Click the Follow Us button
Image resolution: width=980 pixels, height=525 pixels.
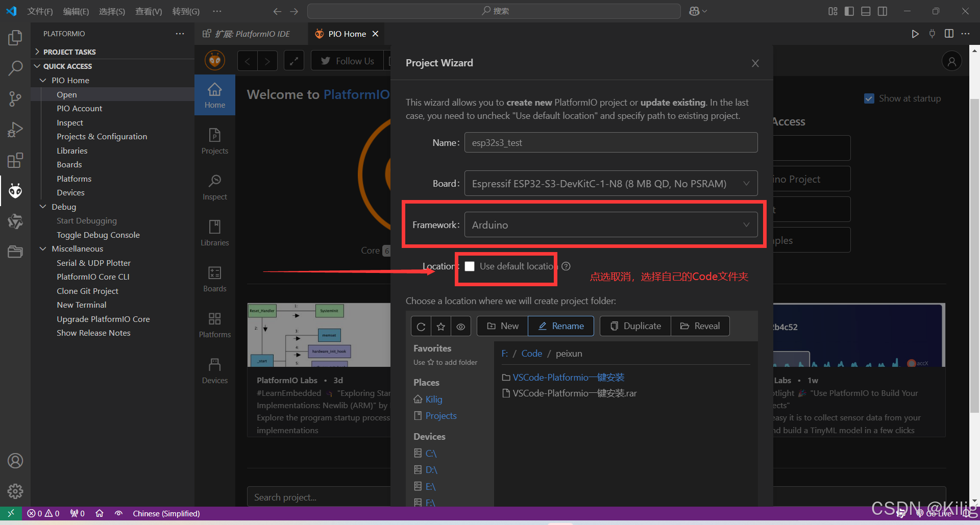tap(347, 61)
